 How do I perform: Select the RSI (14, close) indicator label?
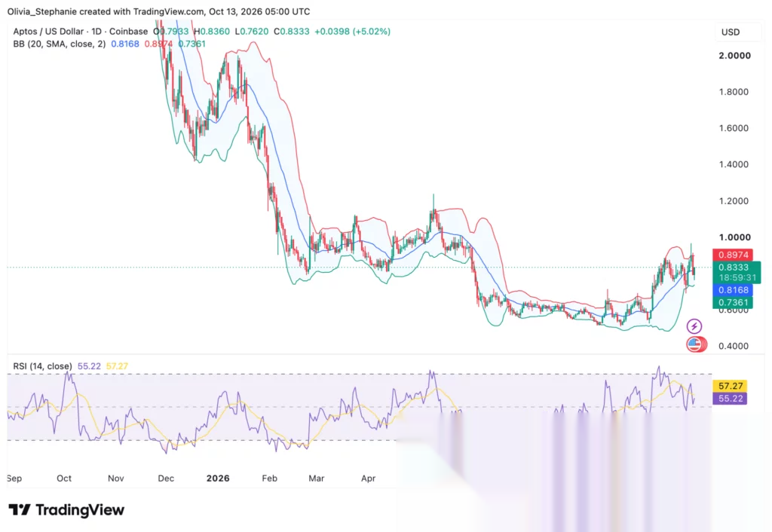click(42, 366)
